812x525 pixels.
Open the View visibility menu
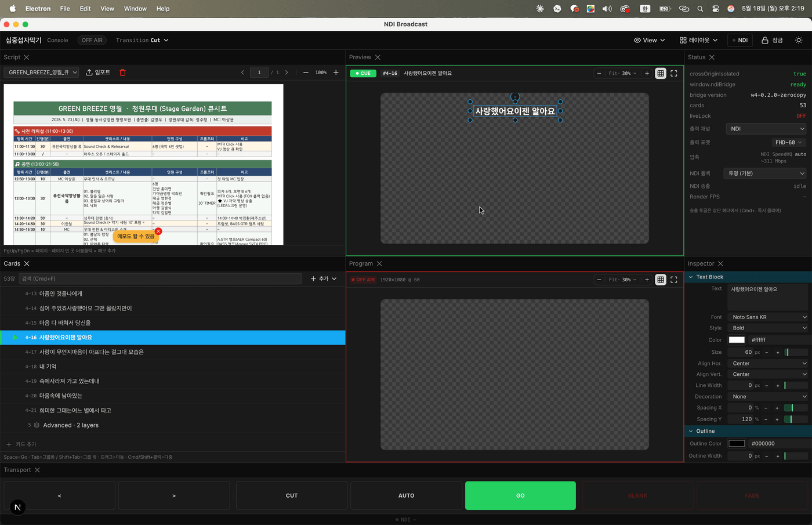click(x=650, y=40)
